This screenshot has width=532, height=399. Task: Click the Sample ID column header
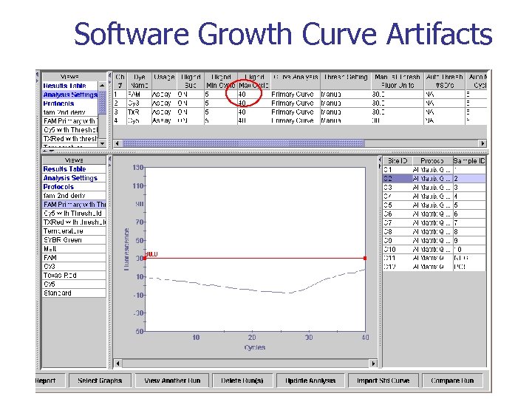(470, 161)
